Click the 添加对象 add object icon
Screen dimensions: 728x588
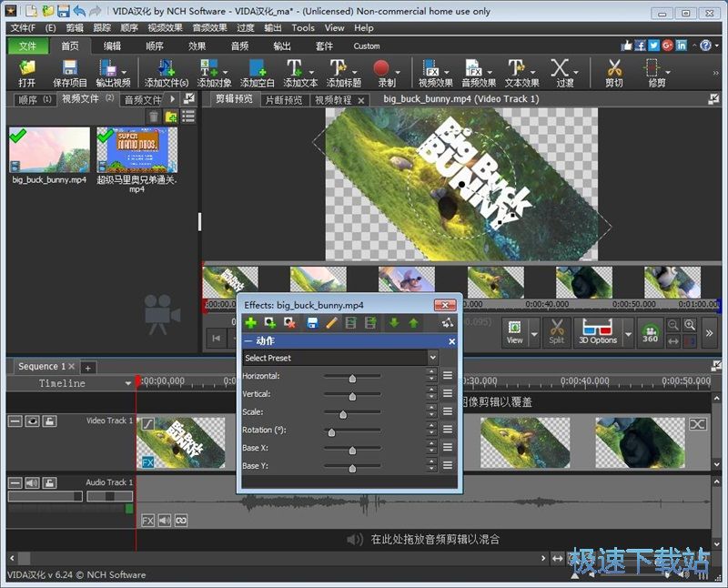point(209,73)
